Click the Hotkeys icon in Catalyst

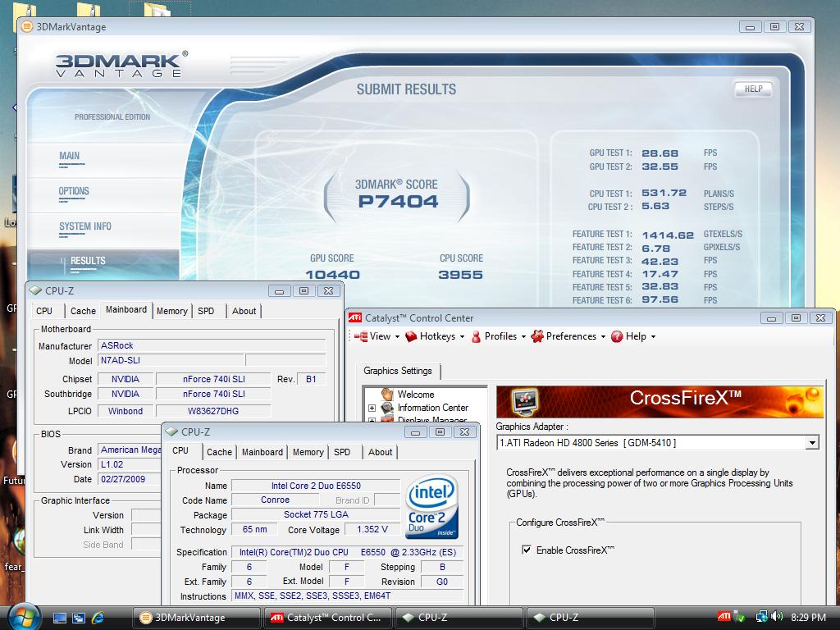pos(411,336)
